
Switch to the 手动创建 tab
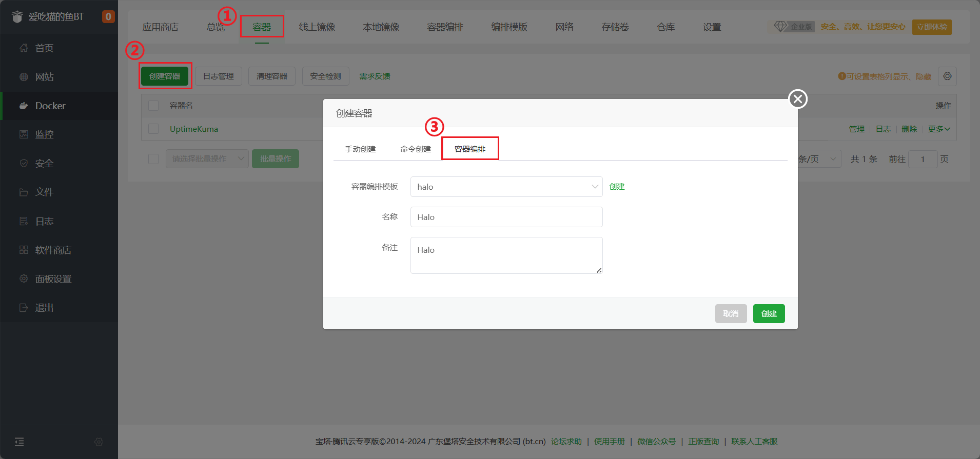click(x=360, y=149)
